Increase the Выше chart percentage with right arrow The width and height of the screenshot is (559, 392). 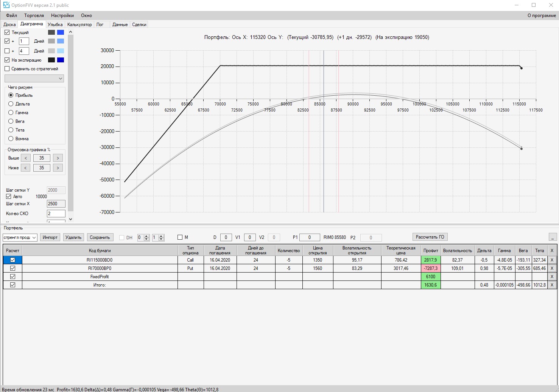click(x=58, y=158)
